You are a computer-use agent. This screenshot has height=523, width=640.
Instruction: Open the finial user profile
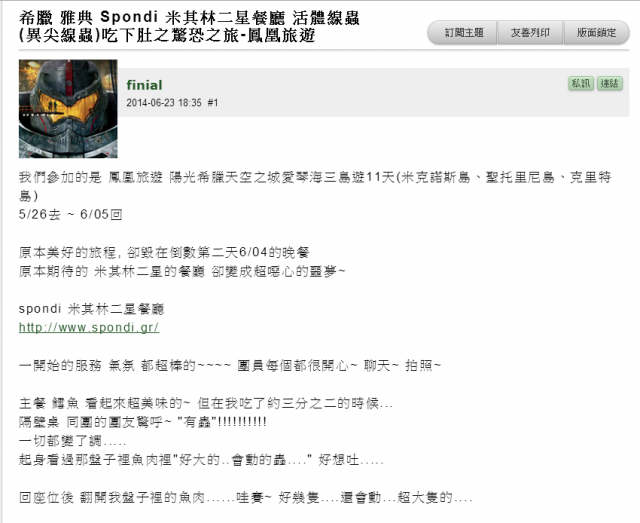tap(144, 85)
